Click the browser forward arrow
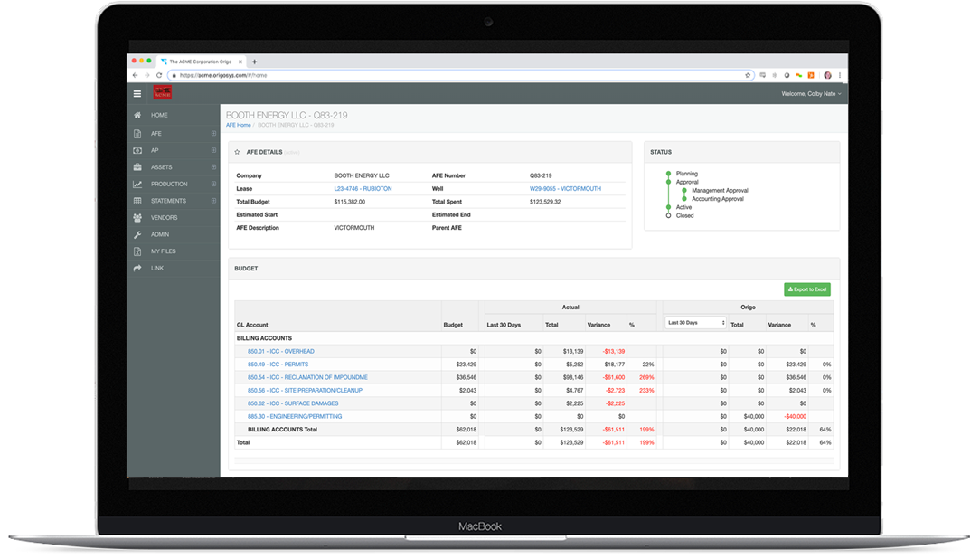Viewport: 980px width, 559px height. coord(146,75)
